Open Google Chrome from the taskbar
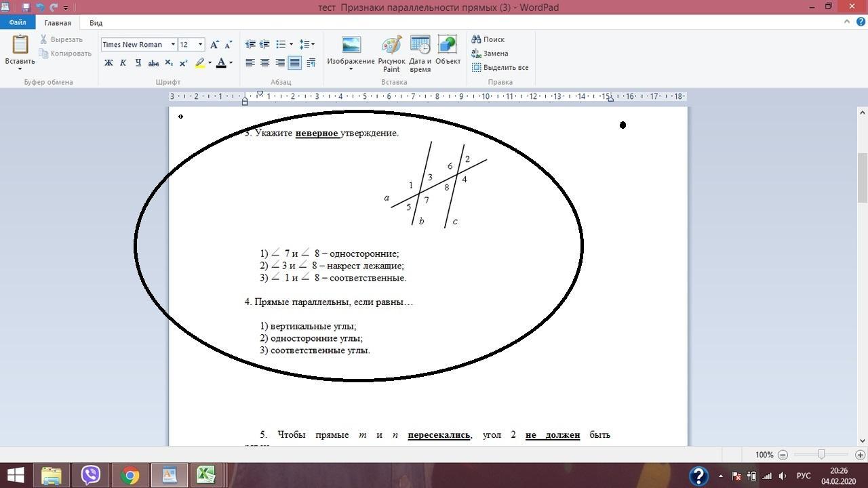Screen dimensions: 868x488 [x=130, y=474]
